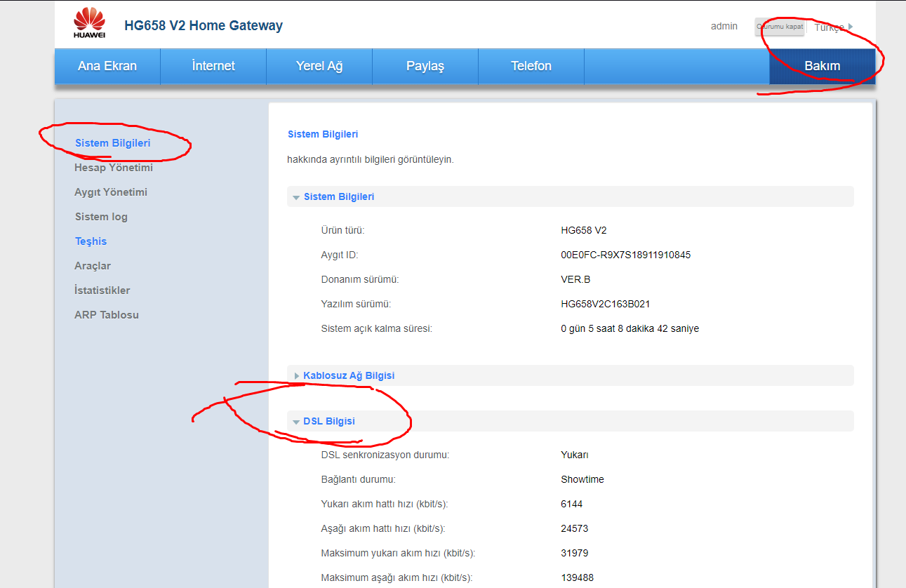Screen dimensions: 906x588
Task: Click the Maksimum yukarı akım hızı label
Action: [x=399, y=553]
